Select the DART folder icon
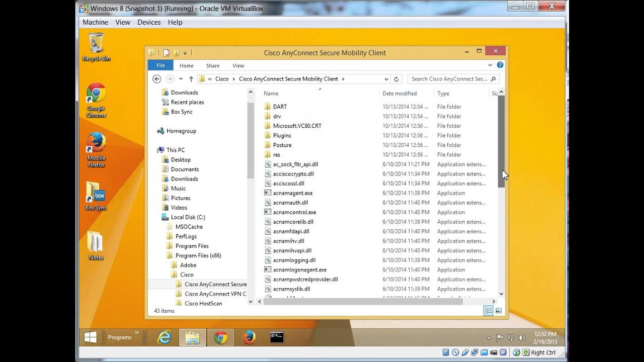This screenshot has width=644, height=362. pyautogui.click(x=268, y=107)
